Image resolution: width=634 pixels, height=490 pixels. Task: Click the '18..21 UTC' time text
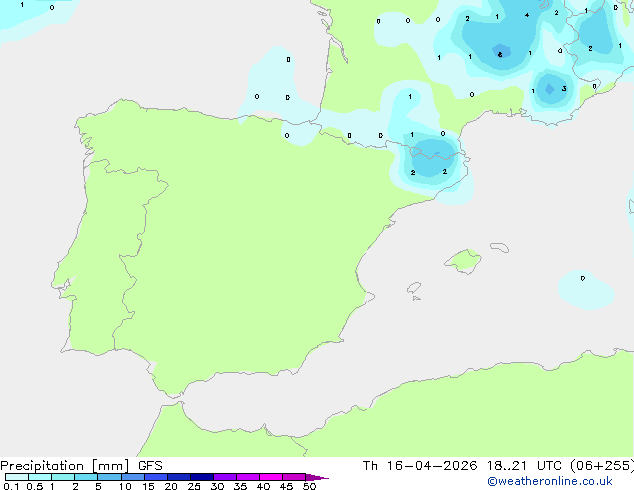(525, 466)
